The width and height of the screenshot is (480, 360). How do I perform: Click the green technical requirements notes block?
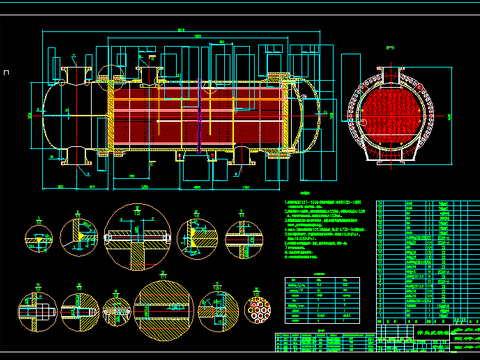[x=325, y=229]
